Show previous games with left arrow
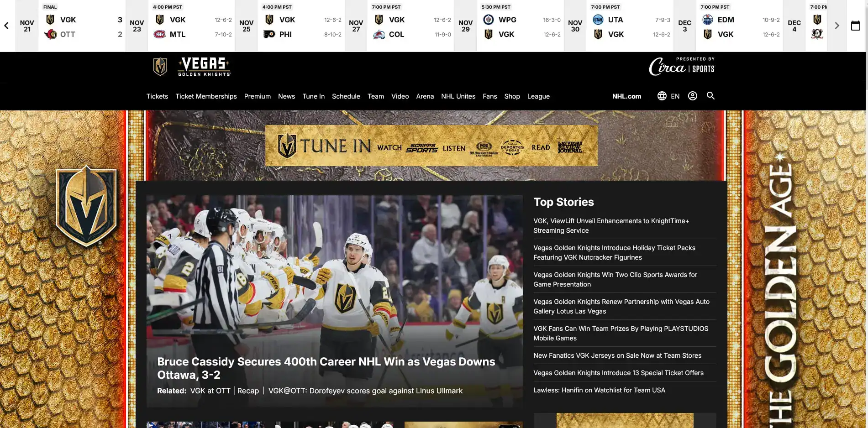The image size is (868, 428). coord(6,26)
